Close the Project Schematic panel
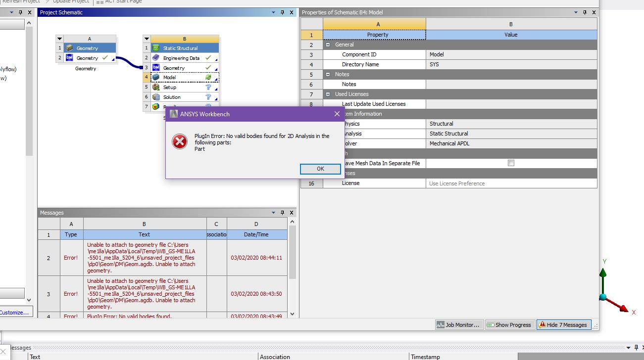 click(292, 12)
